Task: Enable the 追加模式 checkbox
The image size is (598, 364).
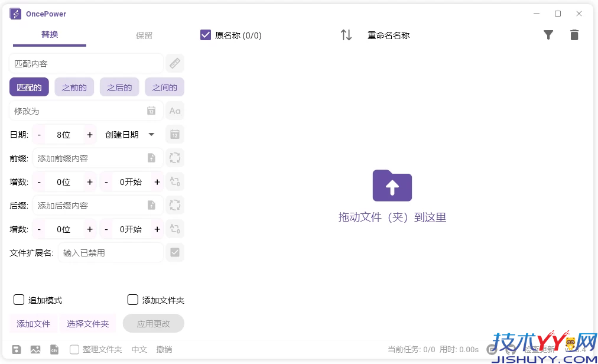Action: [x=18, y=300]
